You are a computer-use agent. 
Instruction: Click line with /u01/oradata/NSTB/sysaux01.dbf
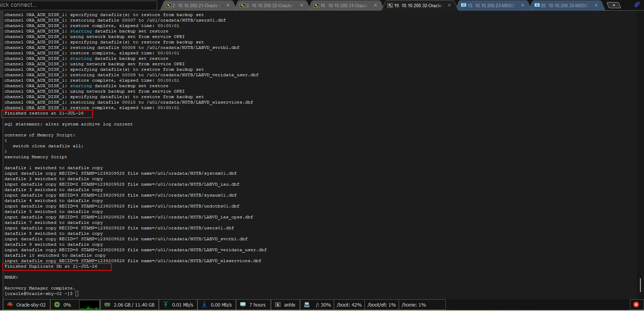click(x=121, y=195)
